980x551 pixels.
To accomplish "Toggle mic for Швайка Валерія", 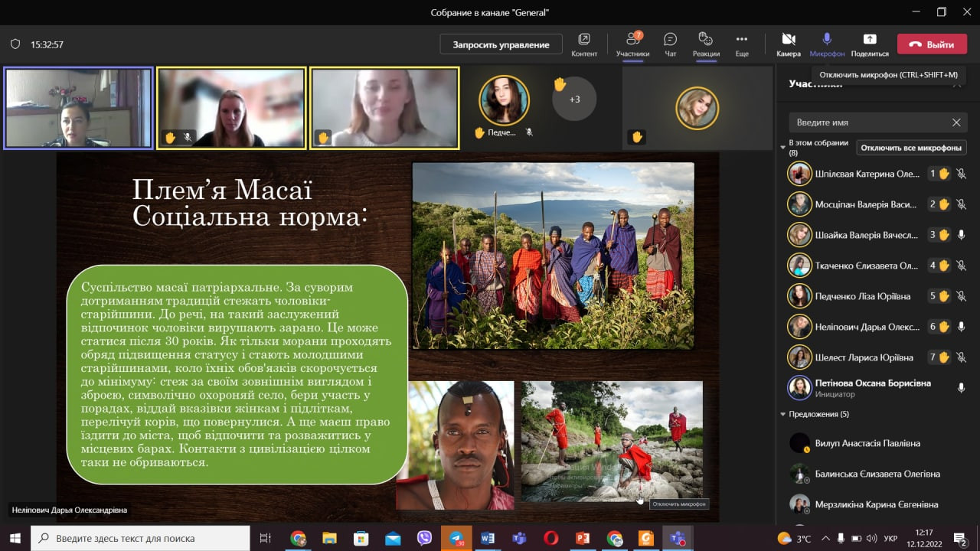I will (x=961, y=235).
